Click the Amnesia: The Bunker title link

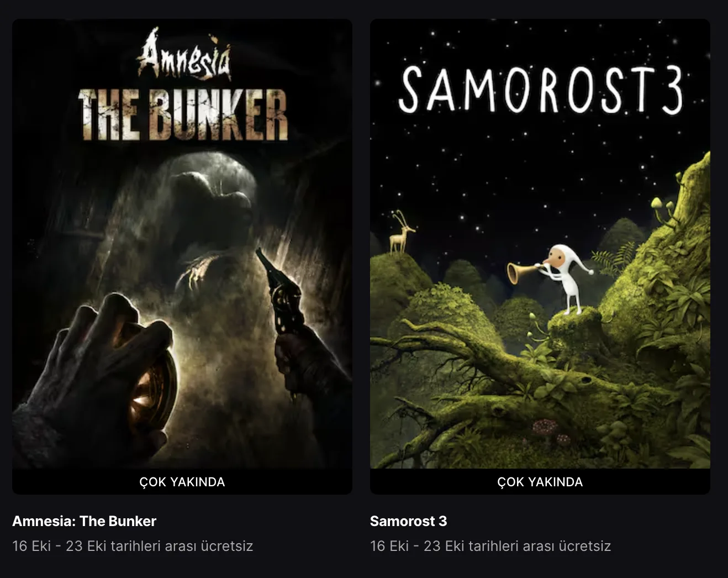pyautogui.click(x=85, y=521)
